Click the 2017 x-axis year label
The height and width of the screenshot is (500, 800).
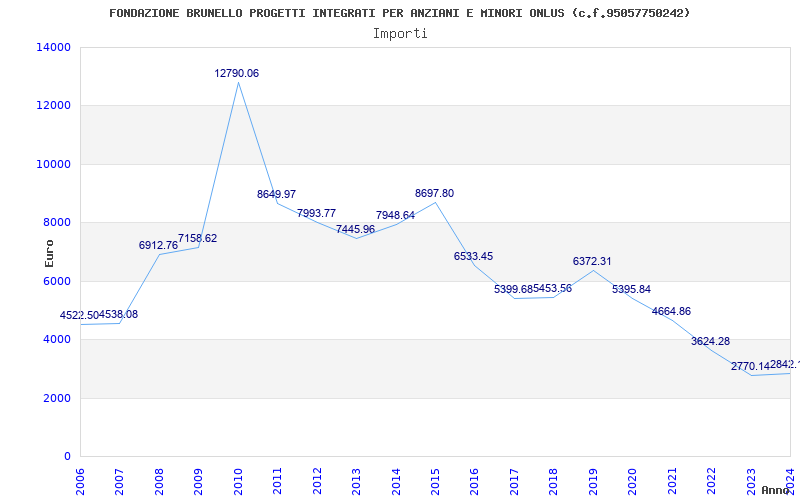[x=514, y=481]
